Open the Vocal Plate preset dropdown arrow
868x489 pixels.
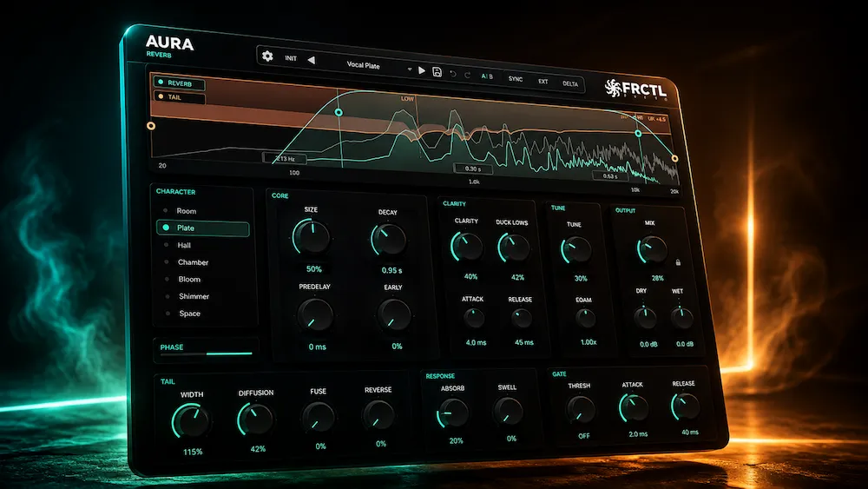point(410,69)
